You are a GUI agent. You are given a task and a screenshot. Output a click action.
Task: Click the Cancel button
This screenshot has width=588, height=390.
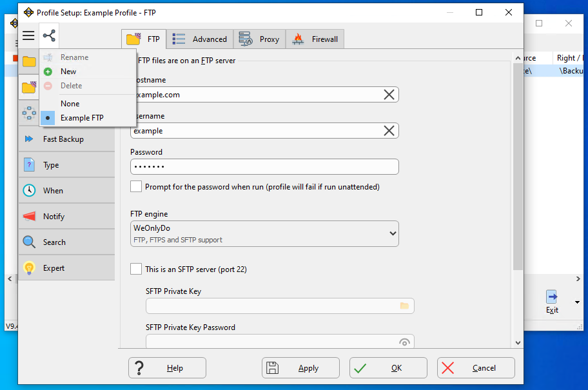coord(476,368)
